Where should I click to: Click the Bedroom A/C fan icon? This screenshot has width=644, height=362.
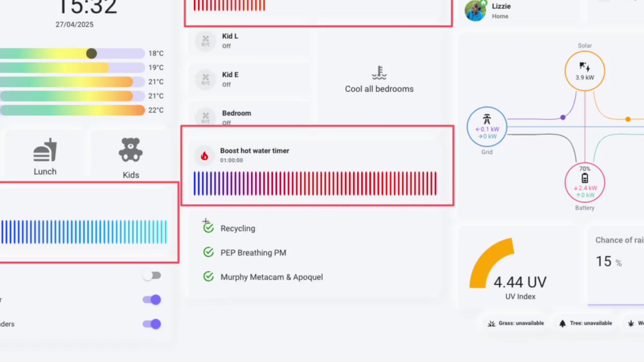[206, 117]
